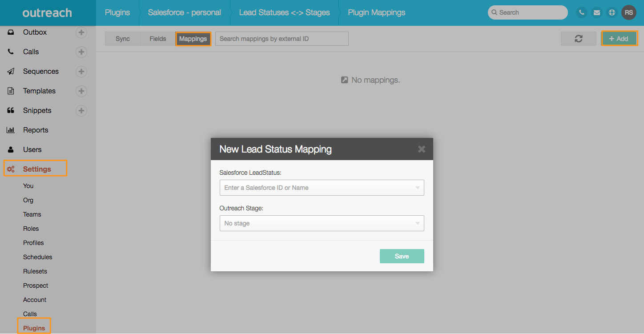Click the Templates document icon
644x334 pixels.
pyautogui.click(x=11, y=91)
